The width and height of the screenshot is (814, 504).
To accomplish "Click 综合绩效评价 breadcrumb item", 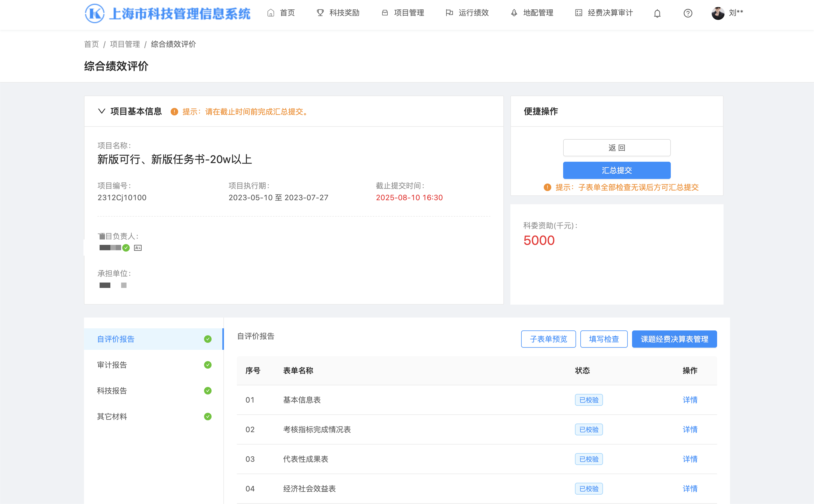I will [173, 44].
